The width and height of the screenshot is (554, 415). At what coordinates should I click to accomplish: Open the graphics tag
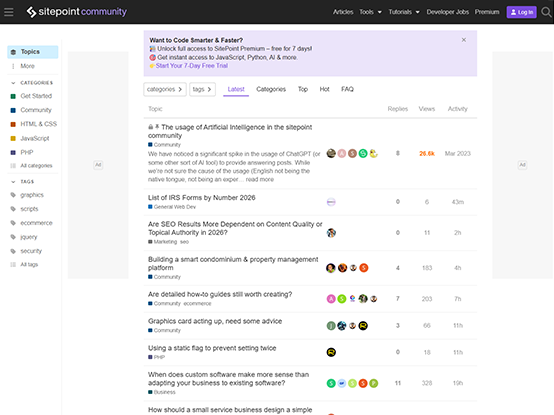coord(33,195)
